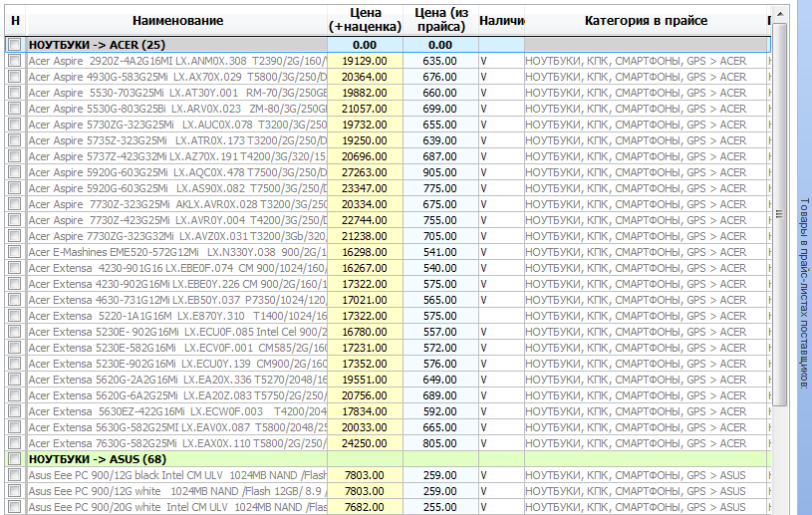Click the marked-up price 7682.00
The width and height of the screenshot is (812, 515).
365,507
